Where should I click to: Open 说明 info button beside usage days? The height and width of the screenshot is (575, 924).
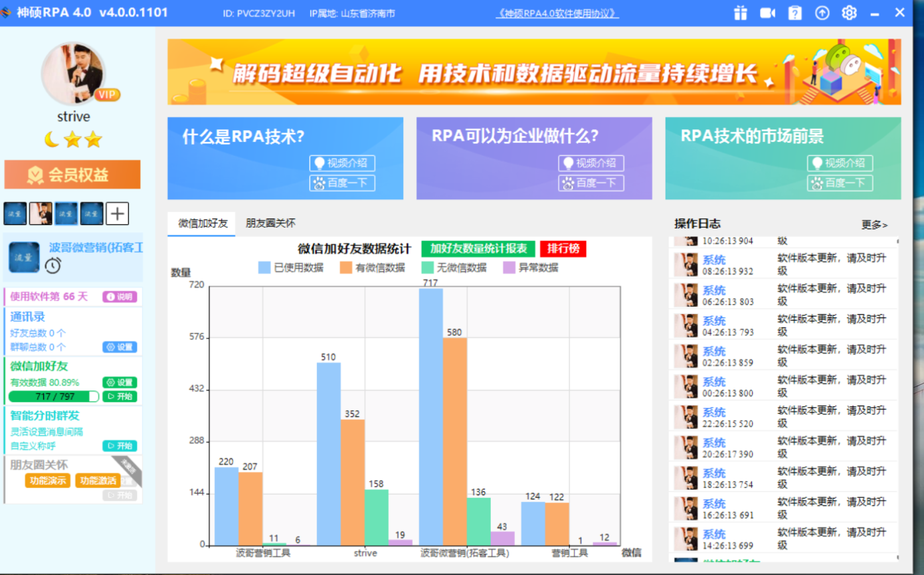coord(120,297)
